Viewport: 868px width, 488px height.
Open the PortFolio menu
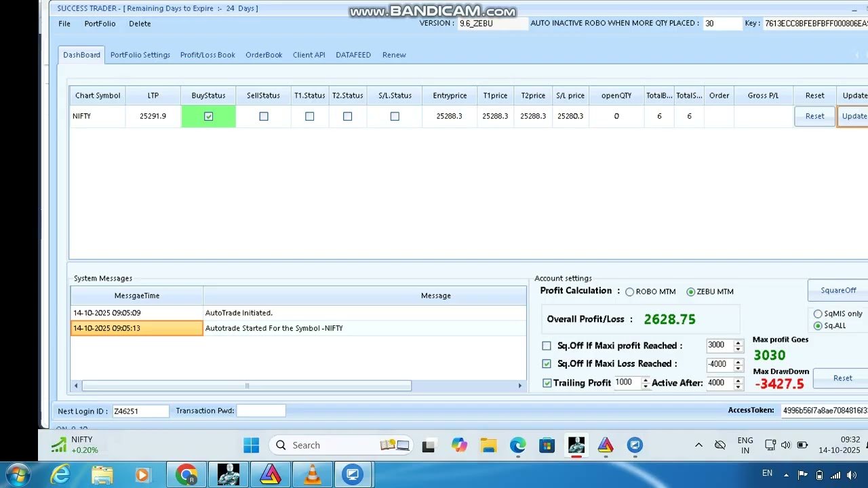click(x=100, y=24)
